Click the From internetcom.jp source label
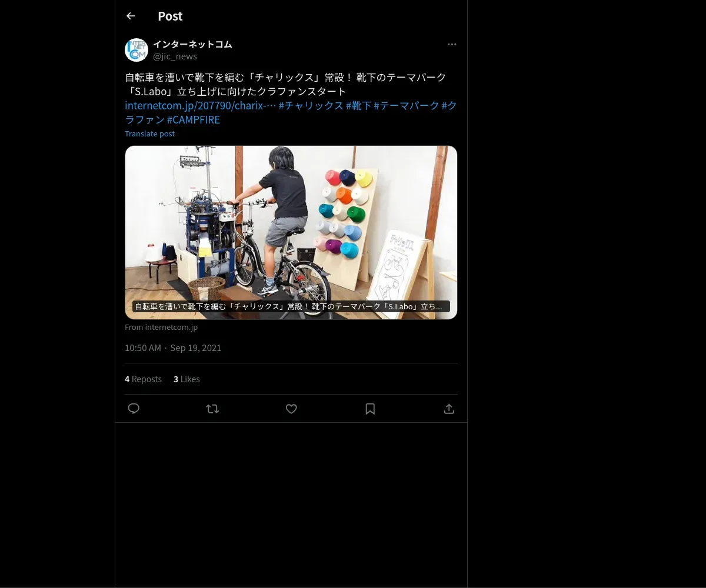This screenshot has width=706, height=588. (x=161, y=328)
